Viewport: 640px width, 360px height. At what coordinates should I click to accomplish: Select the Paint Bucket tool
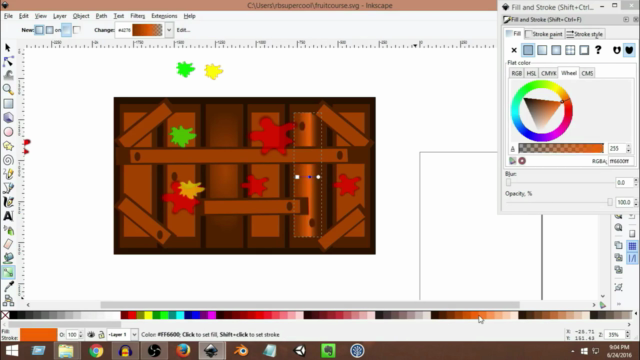pos(8,258)
